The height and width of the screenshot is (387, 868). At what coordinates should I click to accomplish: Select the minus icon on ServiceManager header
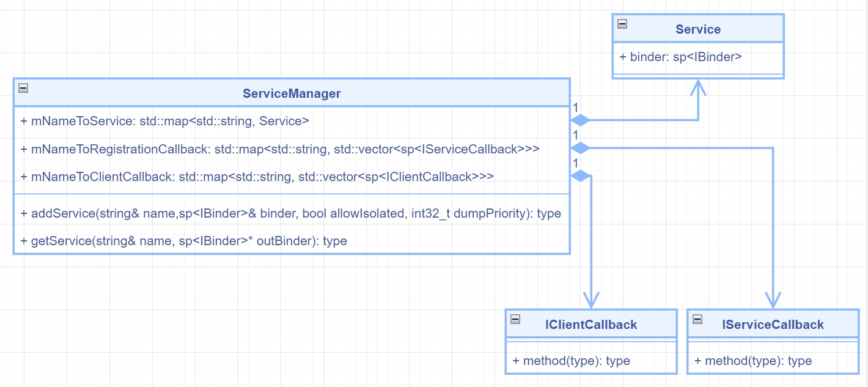pyautogui.click(x=23, y=89)
